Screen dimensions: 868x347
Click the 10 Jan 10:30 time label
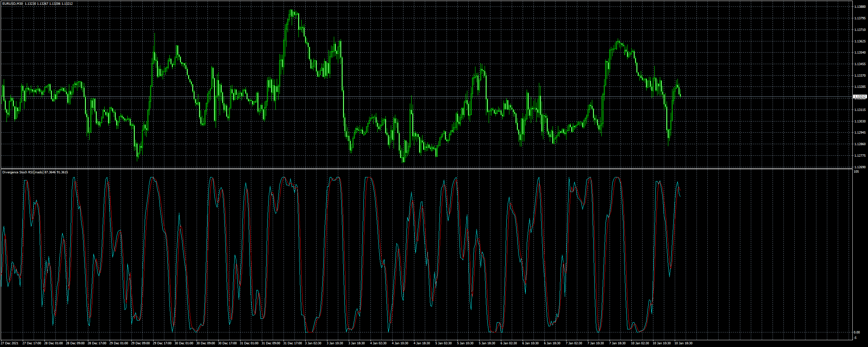pos(662,343)
